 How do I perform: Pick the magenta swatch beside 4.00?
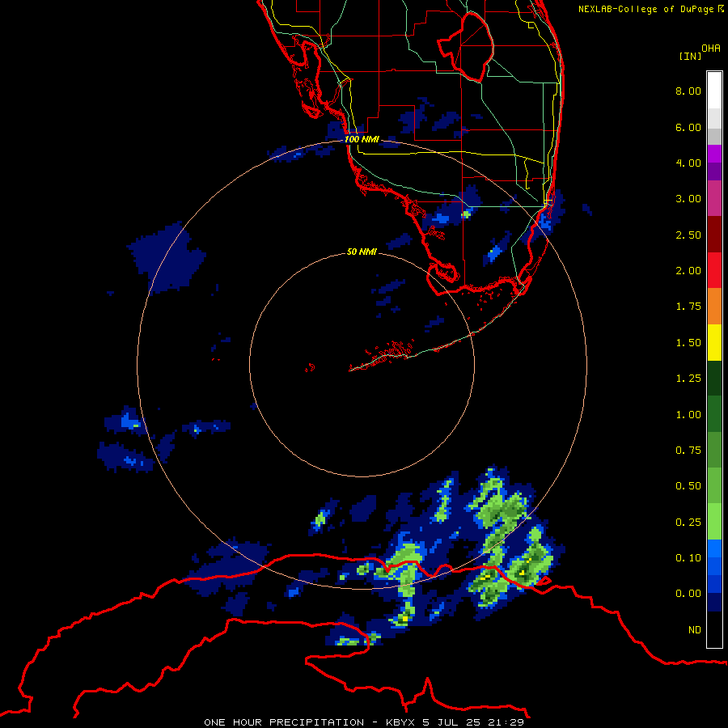(x=714, y=154)
